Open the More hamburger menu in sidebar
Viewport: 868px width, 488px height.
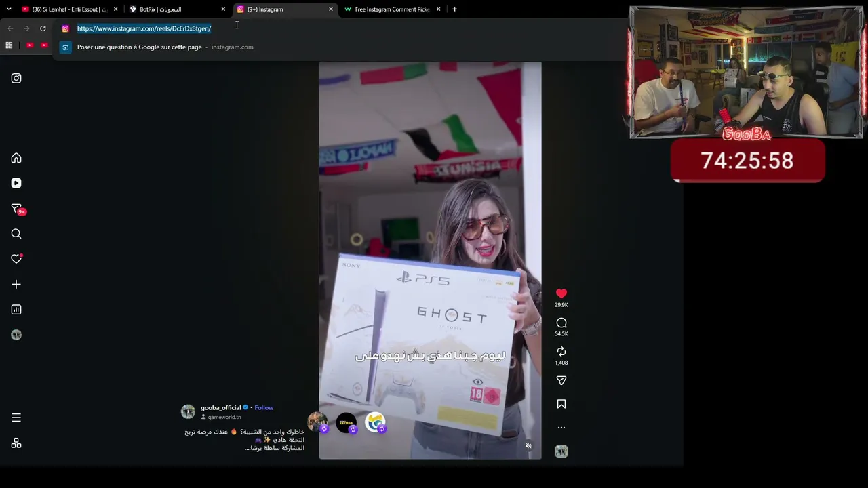16,418
